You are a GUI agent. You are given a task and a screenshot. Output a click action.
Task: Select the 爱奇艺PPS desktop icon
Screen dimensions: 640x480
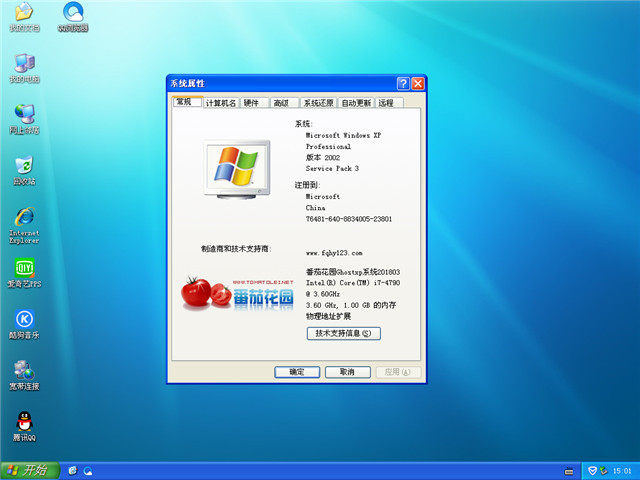coord(24,273)
